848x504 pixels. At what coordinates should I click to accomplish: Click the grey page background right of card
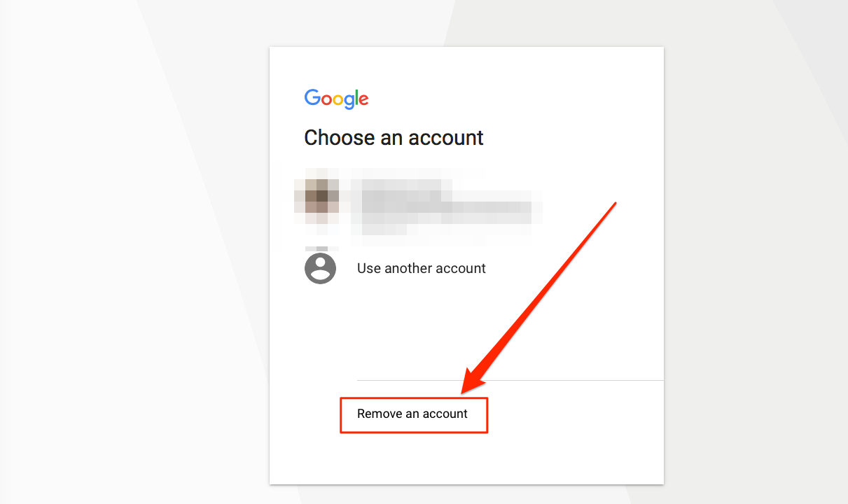[756, 252]
